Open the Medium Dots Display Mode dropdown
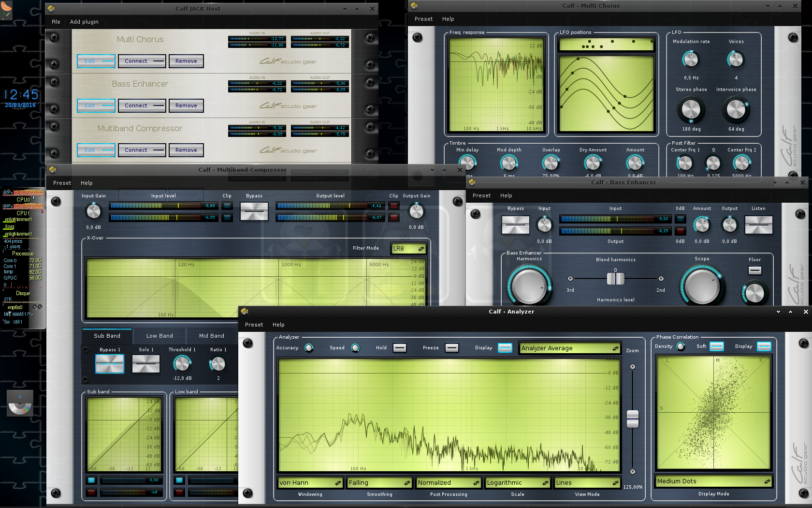The width and height of the screenshot is (812, 508). (x=713, y=481)
